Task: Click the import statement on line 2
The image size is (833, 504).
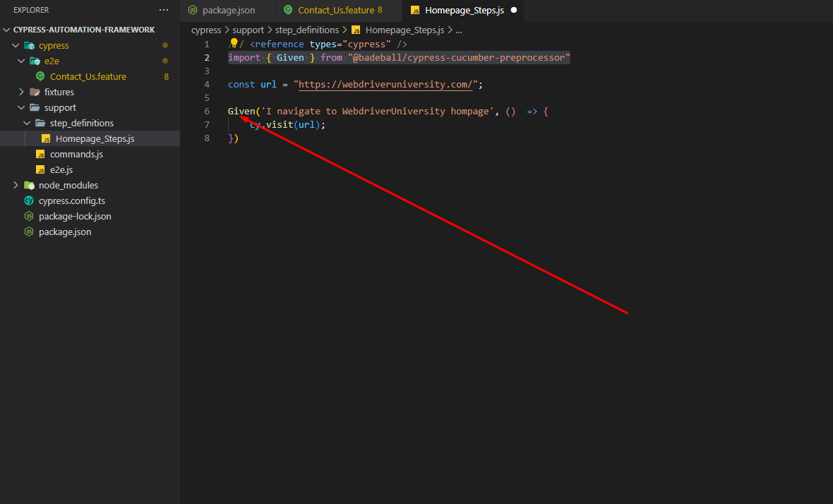Action: pos(399,57)
